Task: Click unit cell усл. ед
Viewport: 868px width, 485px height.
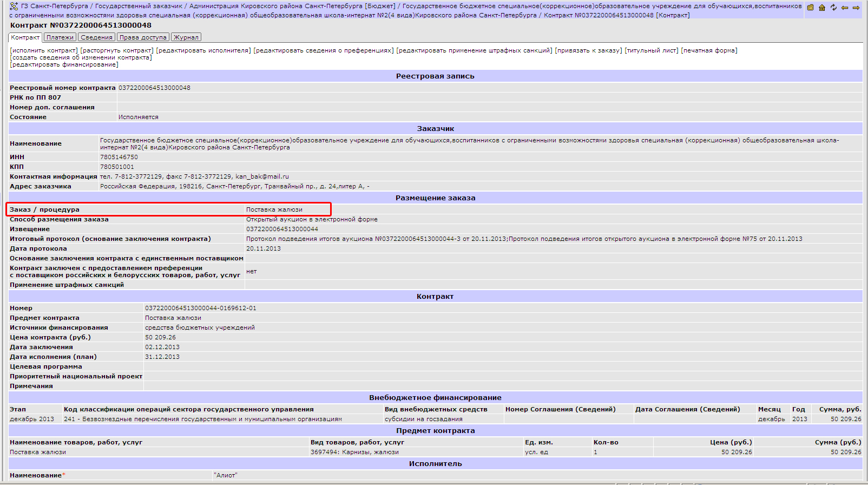Action: pos(536,452)
